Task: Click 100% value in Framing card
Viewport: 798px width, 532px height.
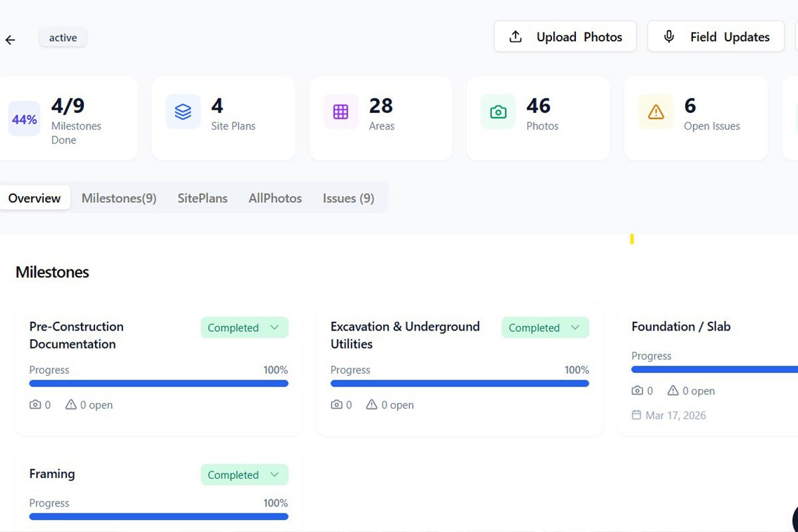Action: (276, 503)
